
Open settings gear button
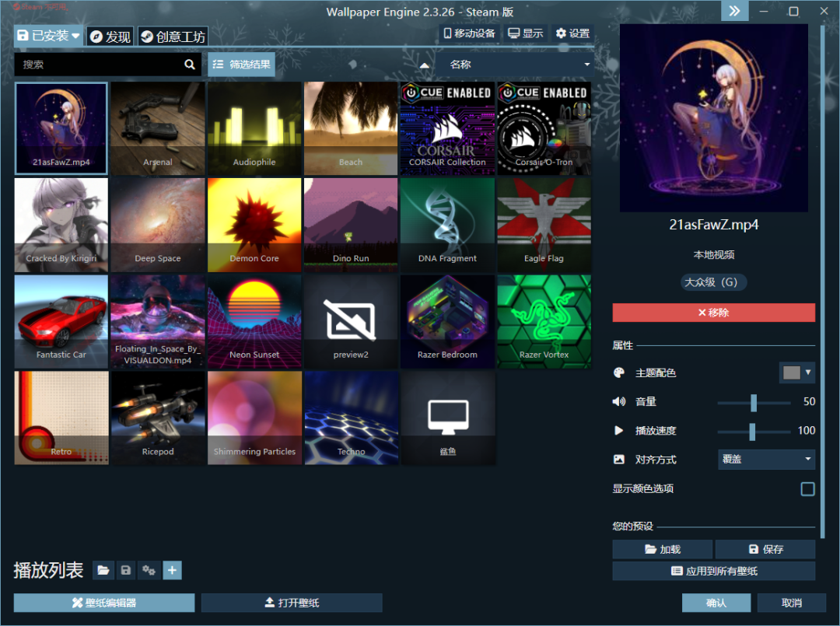(572, 33)
